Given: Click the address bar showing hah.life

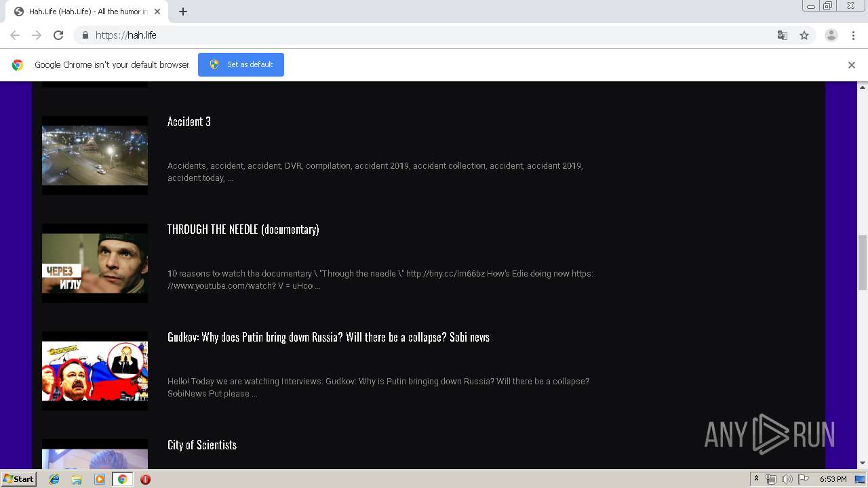Looking at the screenshot, I should (434, 35).
